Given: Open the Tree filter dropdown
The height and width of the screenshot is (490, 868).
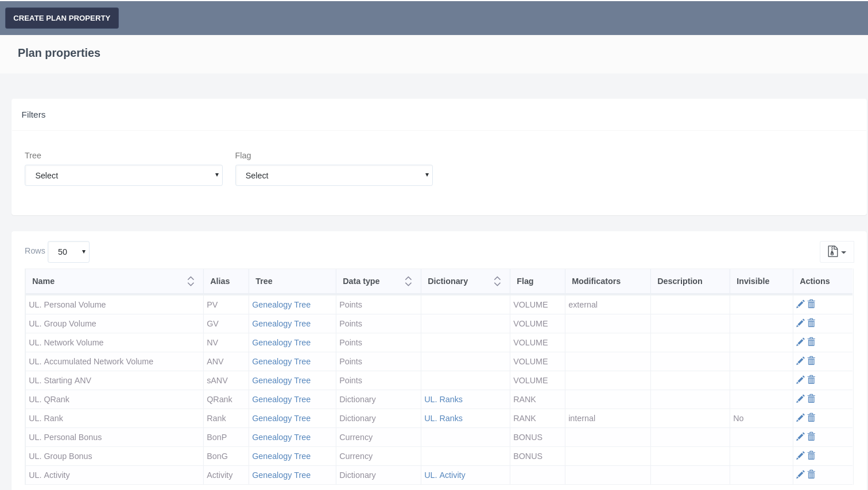Looking at the screenshot, I should (x=123, y=176).
